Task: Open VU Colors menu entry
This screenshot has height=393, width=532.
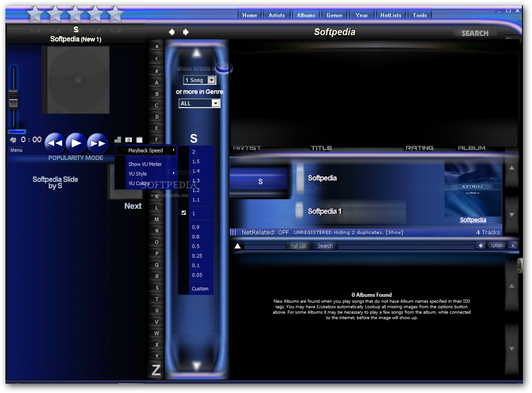Action: click(x=139, y=183)
